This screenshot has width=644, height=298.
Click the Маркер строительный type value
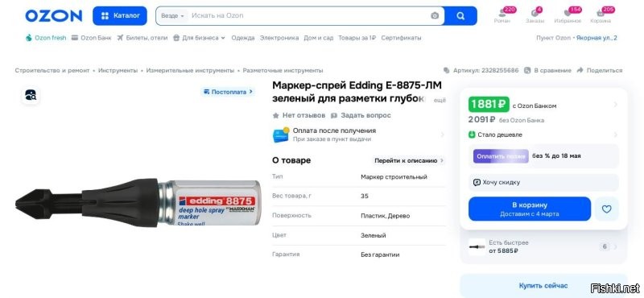tap(394, 176)
